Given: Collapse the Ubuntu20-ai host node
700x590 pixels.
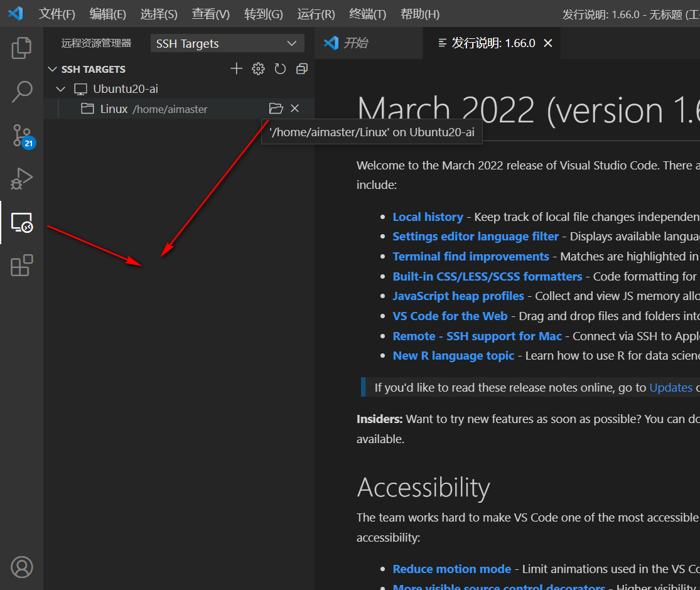Looking at the screenshot, I should point(61,89).
